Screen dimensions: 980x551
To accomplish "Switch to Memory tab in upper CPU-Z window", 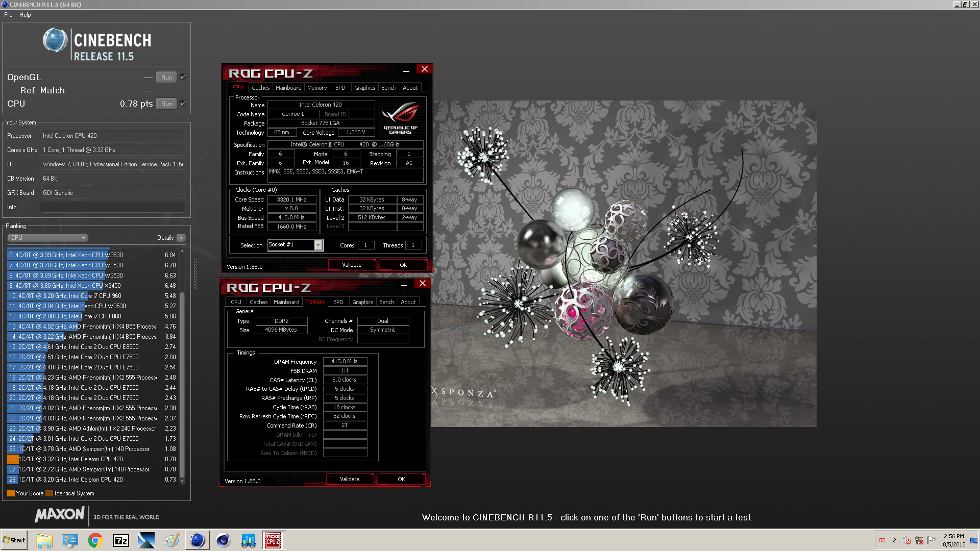I will [317, 88].
